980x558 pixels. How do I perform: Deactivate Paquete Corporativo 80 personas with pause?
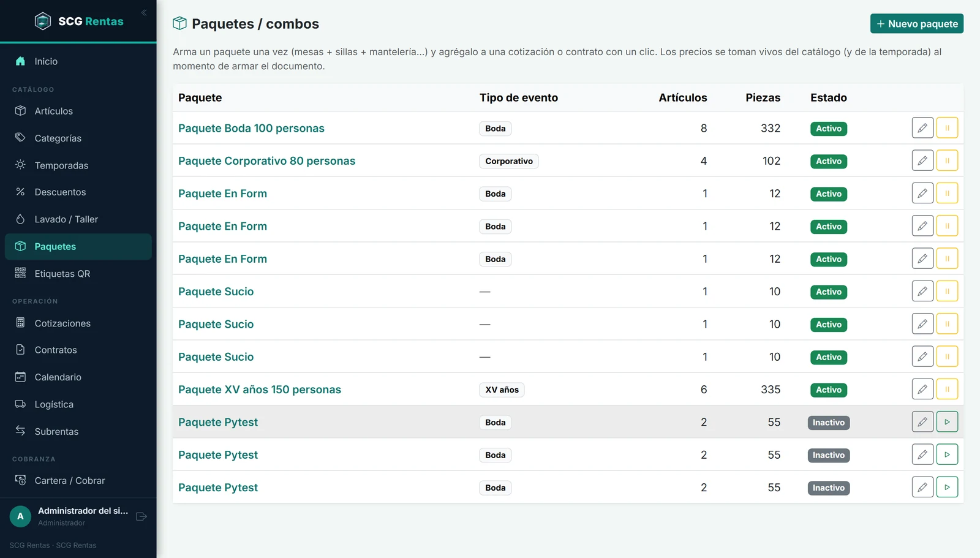947,160
